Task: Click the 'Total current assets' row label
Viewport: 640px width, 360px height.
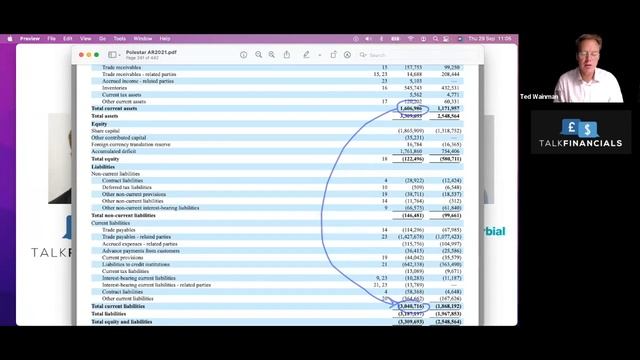Action: [x=114, y=109]
